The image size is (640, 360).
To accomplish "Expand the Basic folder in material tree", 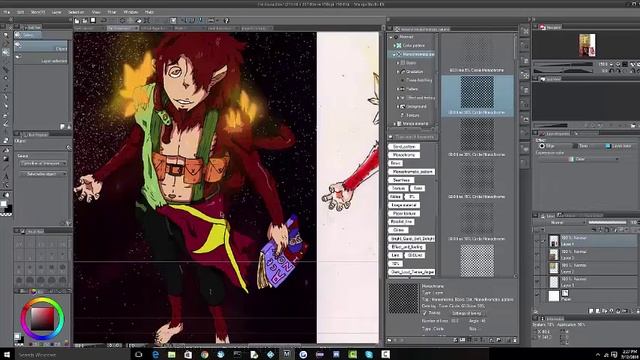I will click(x=398, y=63).
